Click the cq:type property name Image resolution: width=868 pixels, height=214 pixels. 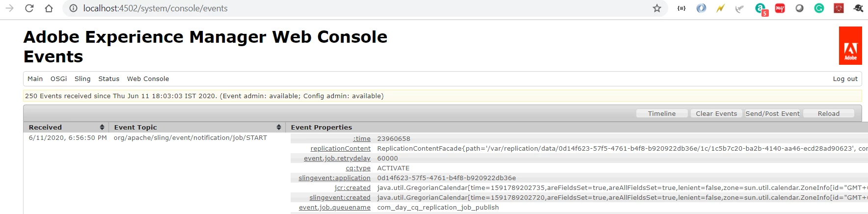[x=358, y=168]
